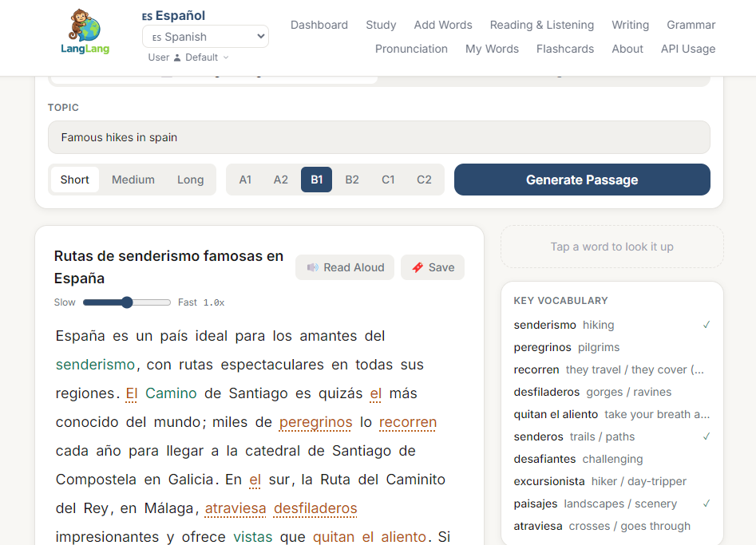
Task: Click the Generate Passage button
Action: point(582,180)
